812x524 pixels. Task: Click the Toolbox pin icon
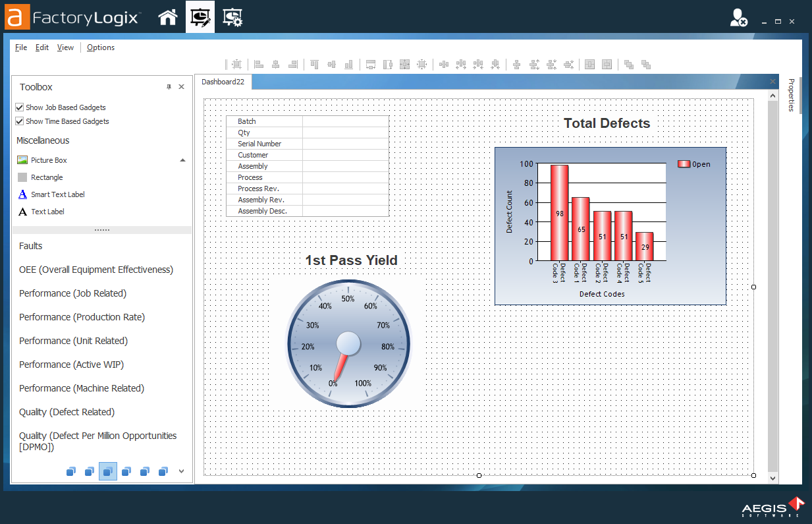[169, 86]
